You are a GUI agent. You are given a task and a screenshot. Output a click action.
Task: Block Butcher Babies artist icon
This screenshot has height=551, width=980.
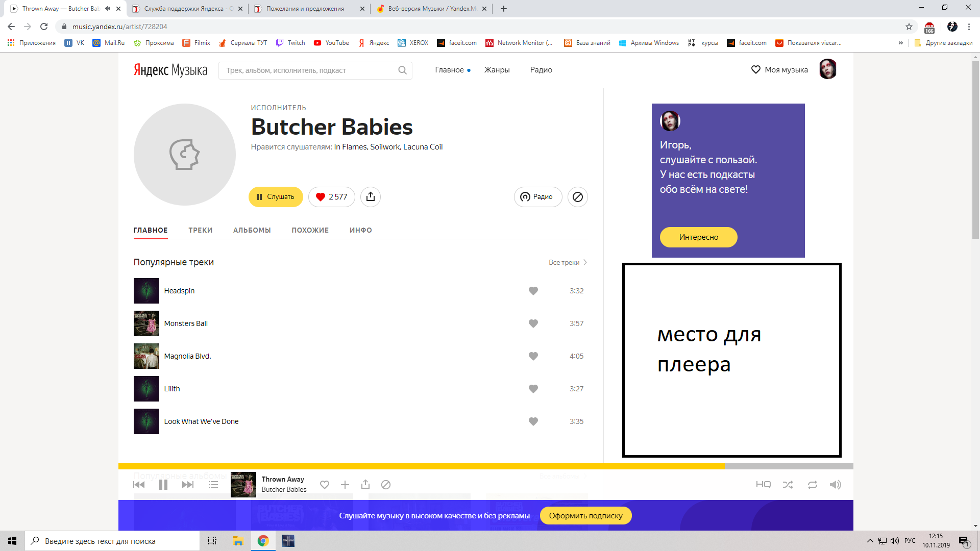coord(578,197)
